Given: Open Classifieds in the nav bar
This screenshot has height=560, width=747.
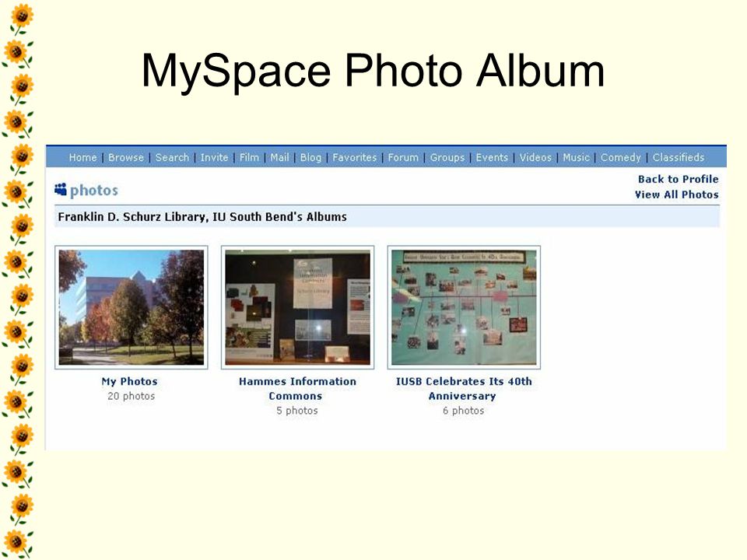Looking at the screenshot, I should click(679, 158).
